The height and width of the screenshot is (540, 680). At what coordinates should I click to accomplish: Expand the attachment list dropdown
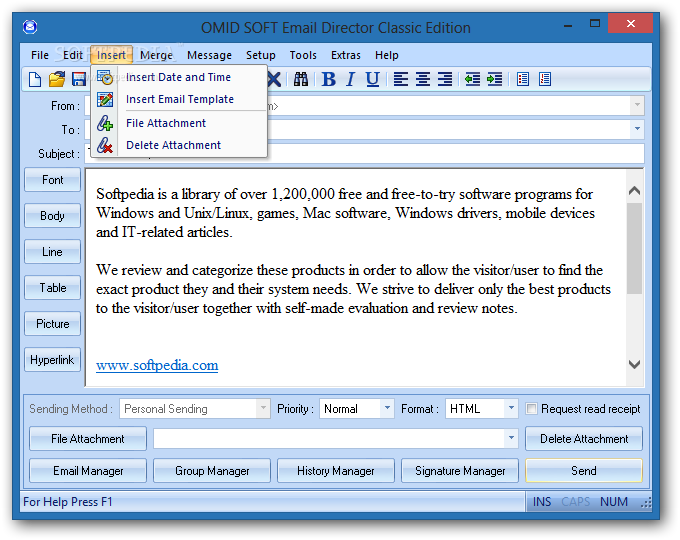(x=511, y=438)
